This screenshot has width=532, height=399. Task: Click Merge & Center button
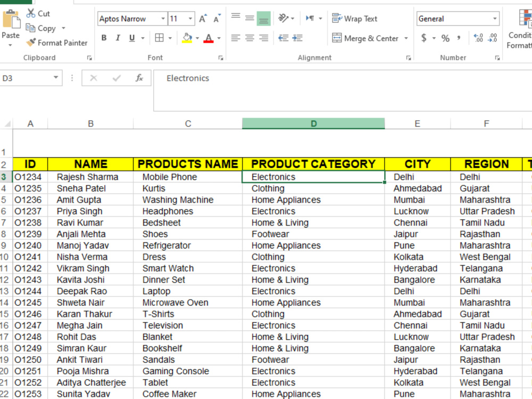[x=365, y=38]
